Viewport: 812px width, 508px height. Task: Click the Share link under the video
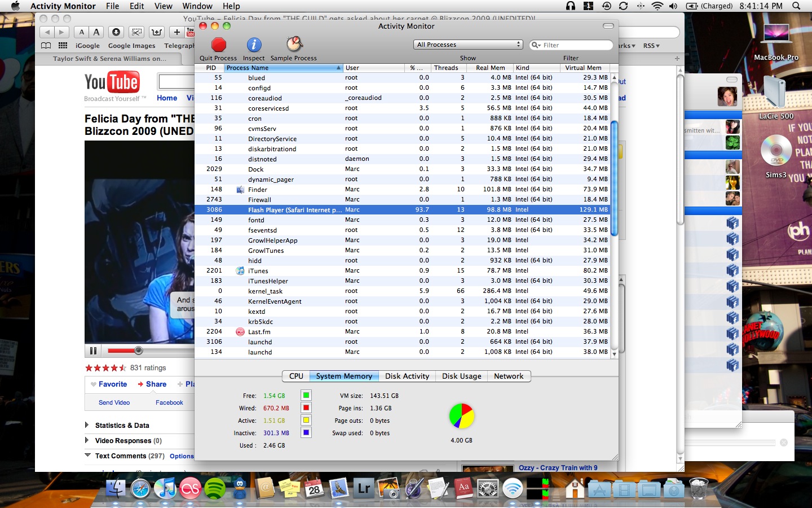156,384
